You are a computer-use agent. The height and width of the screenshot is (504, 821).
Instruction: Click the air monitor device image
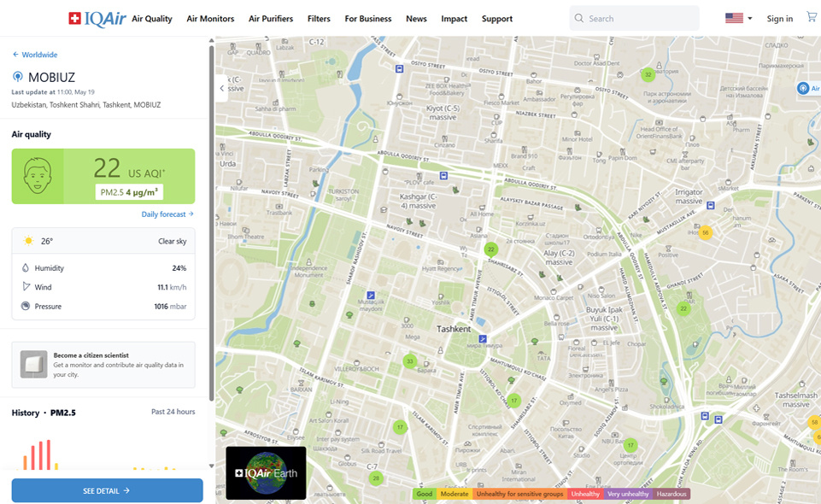(x=33, y=364)
